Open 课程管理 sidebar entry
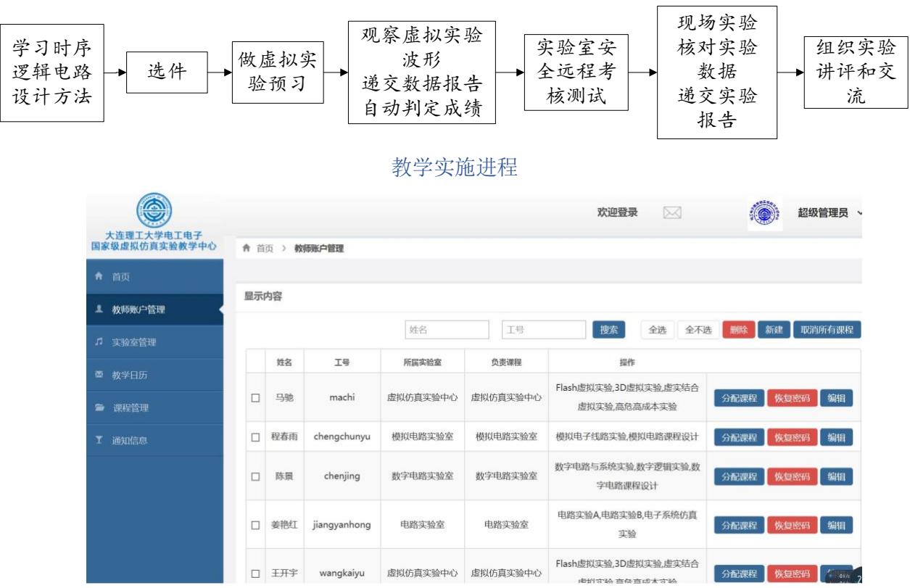This screenshot has width=910, height=588. pyautogui.click(x=131, y=408)
